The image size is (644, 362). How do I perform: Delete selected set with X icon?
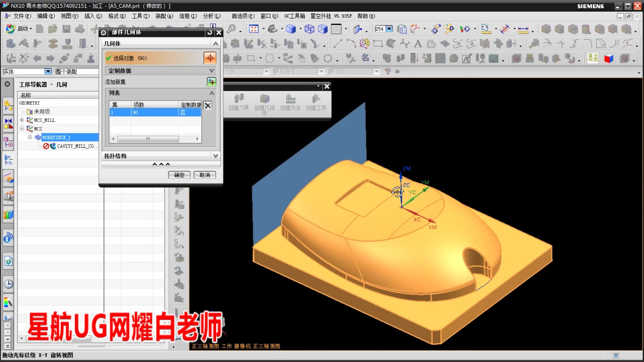(x=208, y=106)
